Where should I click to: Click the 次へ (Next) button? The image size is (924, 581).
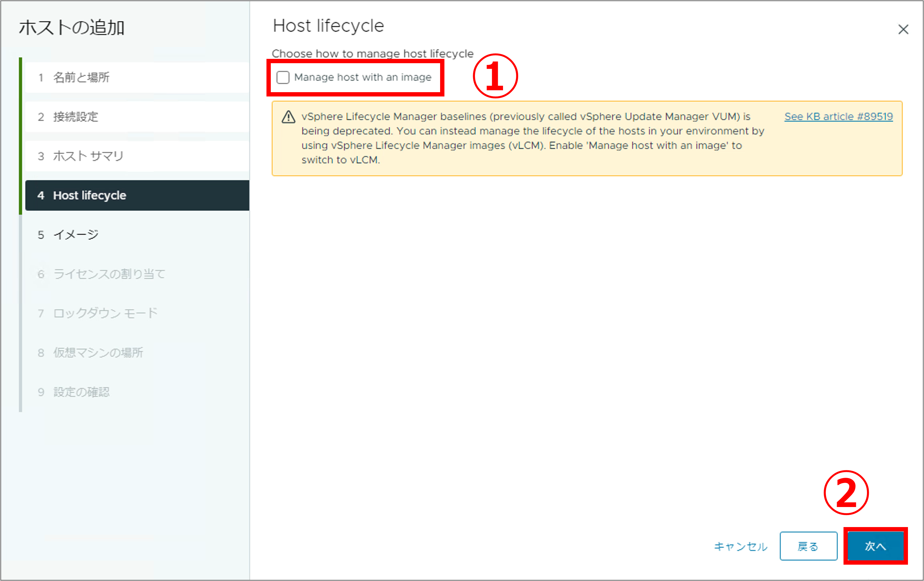click(x=875, y=546)
